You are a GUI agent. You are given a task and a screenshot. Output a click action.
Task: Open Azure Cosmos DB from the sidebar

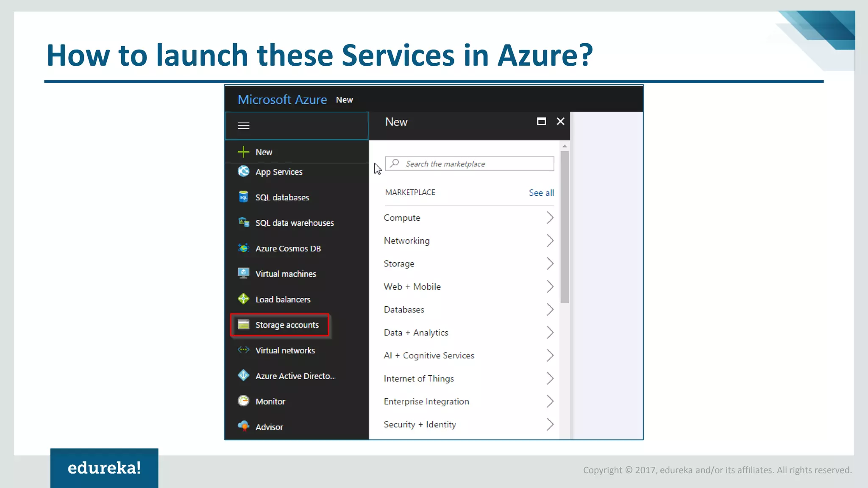coord(288,249)
